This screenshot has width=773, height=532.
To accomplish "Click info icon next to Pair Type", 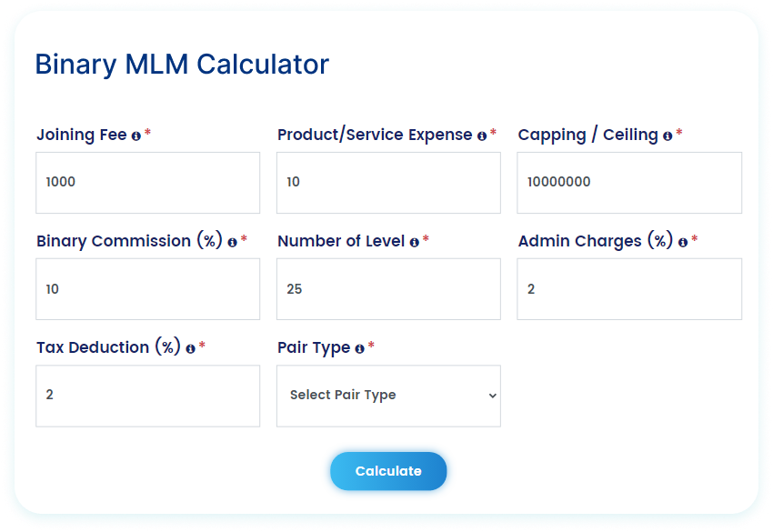I will [x=359, y=348].
